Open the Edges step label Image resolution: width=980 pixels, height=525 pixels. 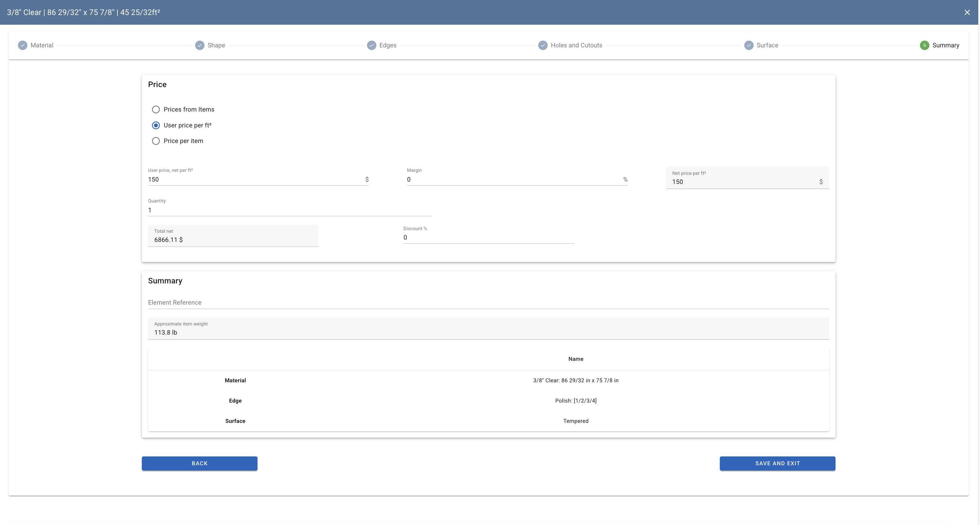[x=387, y=45]
